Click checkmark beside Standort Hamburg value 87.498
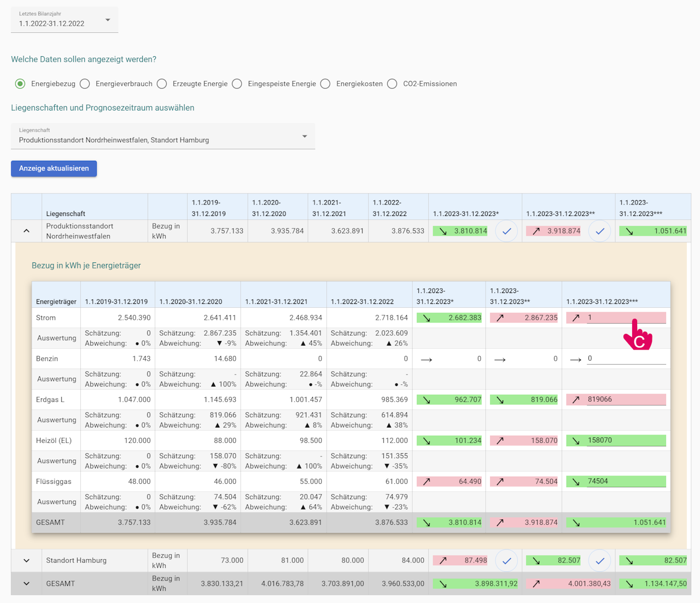 506,560
